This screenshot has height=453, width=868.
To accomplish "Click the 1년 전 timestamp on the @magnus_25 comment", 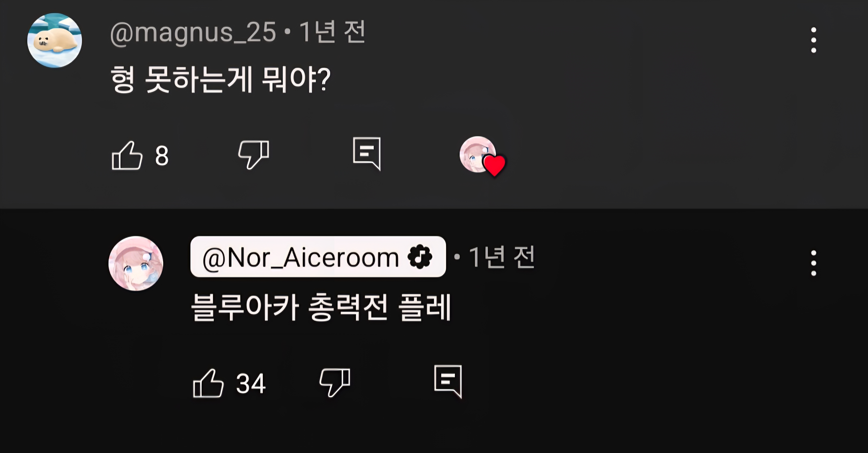I will [332, 32].
